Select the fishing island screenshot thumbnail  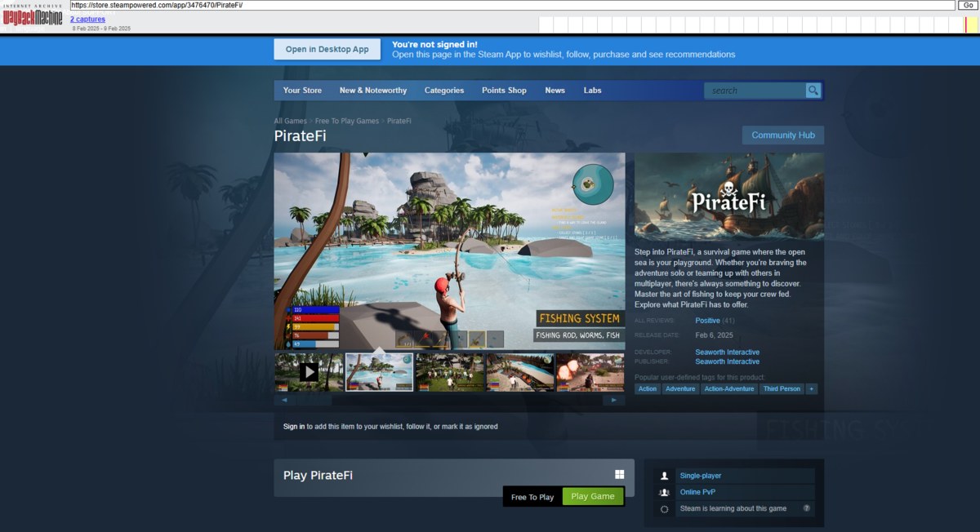(379, 372)
